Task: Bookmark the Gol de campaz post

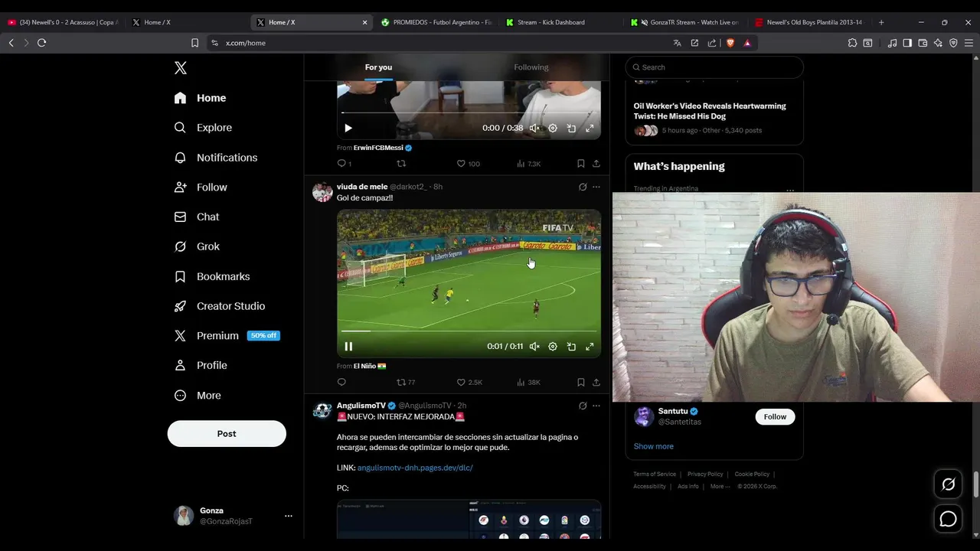Action: (581, 382)
